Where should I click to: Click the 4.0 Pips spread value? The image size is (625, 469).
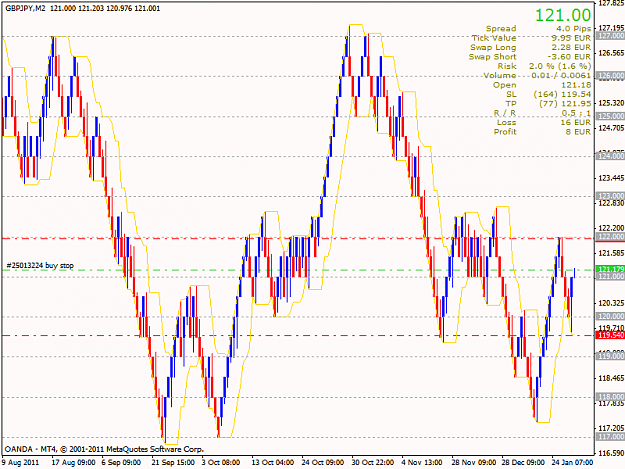point(574,29)
